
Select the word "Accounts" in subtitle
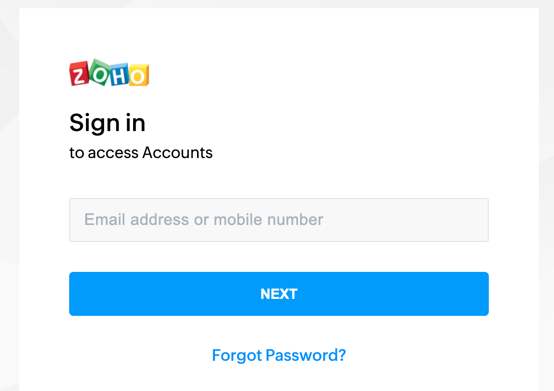click(x=177, y=153)
